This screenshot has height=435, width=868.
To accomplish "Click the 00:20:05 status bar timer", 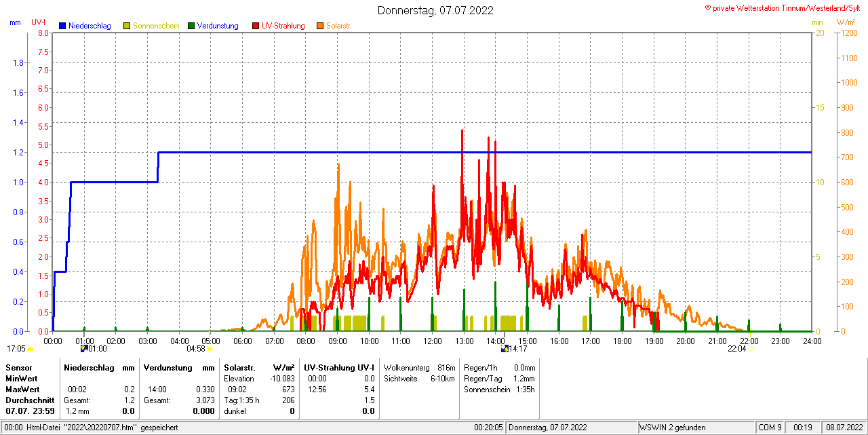I will (488, 428).
